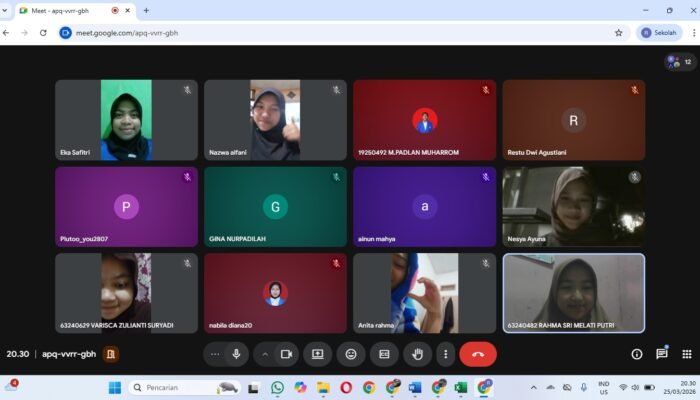Toggle the microphone on or off
This screenshot has height=400, width=700.
[237, 354]
